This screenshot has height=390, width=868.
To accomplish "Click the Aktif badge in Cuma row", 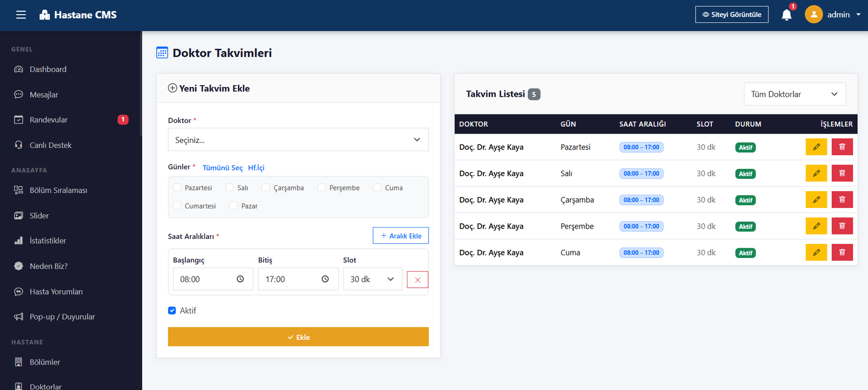I will [745, 253].
